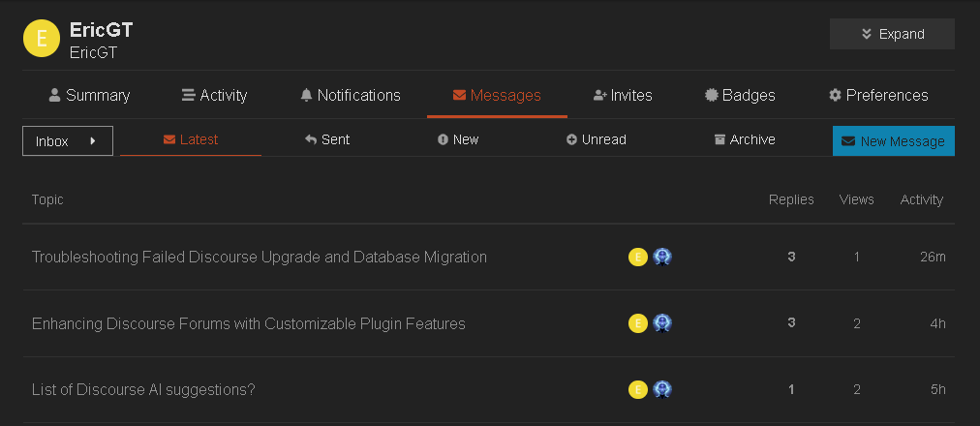The height and width of the screenshot is (426, 980).
Task: Go to the Invites tab
Action: click(623, 95)
